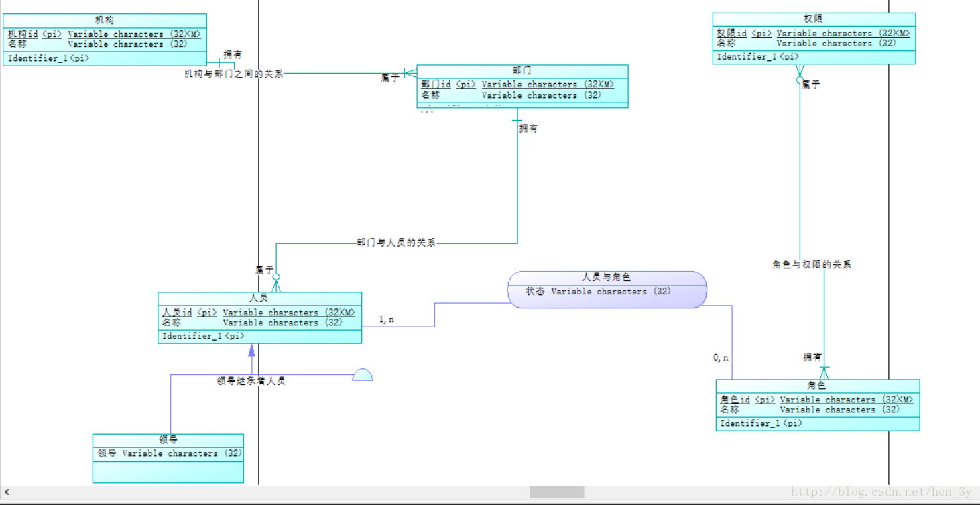Select the 名称 attribute in 机构 entity
Viewport: 980px width, 505px height.
[98, 44]
